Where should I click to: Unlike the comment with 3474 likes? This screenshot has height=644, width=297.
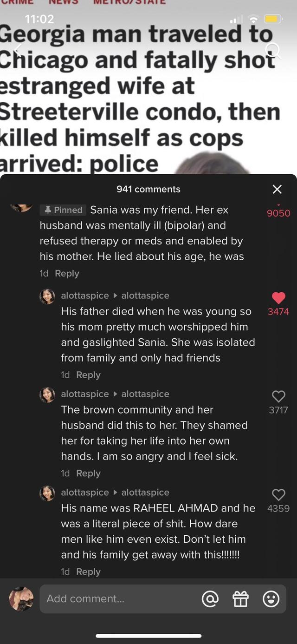point(278,298)
